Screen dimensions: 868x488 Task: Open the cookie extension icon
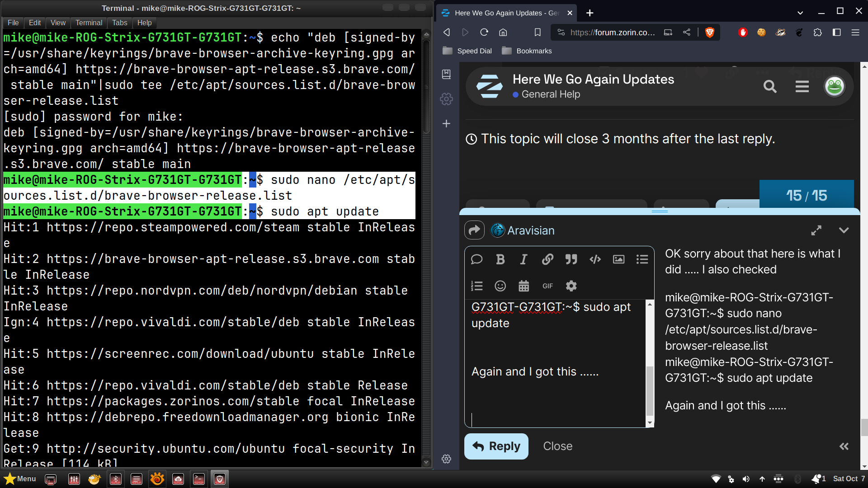click(762, 32)
